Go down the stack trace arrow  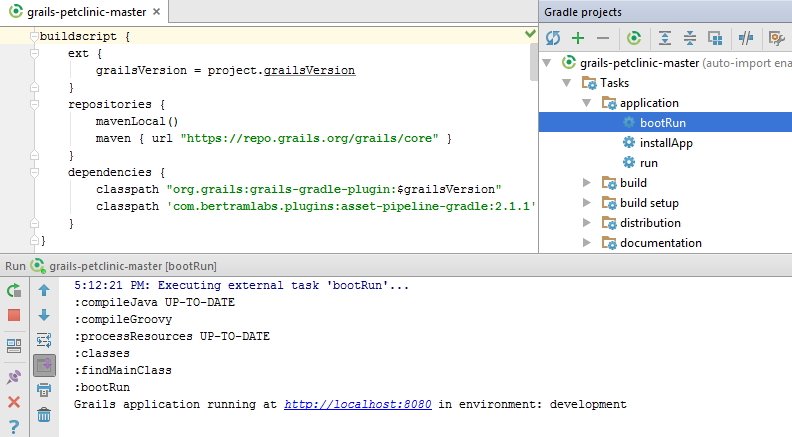click(44, 315)
